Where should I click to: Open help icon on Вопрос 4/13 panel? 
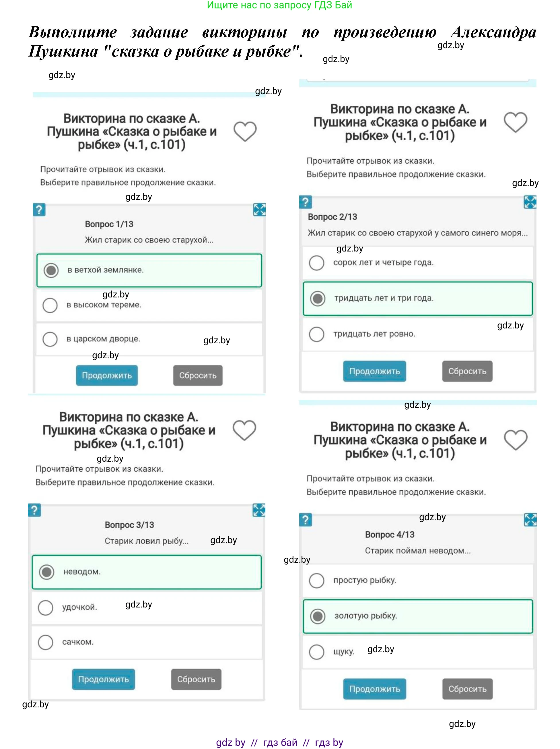click(x=305, y=520)
